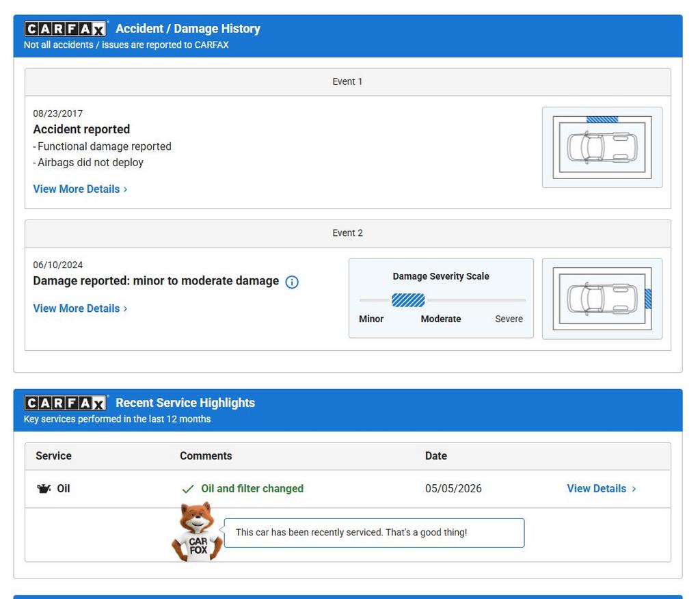Click the CARFAX logo in Accident / Damage History header
The height and width of the screenshot is (599, 700).
pyautogui.click(x=65, y=29)
